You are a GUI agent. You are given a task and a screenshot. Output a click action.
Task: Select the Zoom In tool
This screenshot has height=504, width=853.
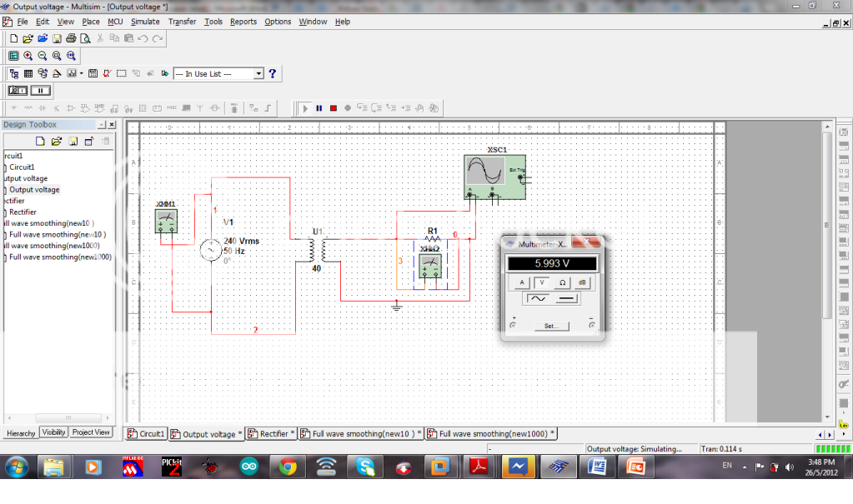click(x=28, y=56)
